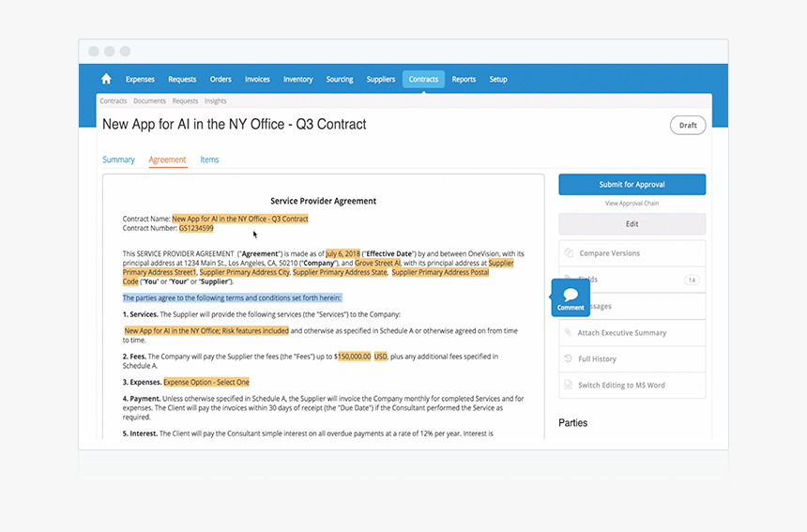Click the Draft status badge

pos(688,126)
